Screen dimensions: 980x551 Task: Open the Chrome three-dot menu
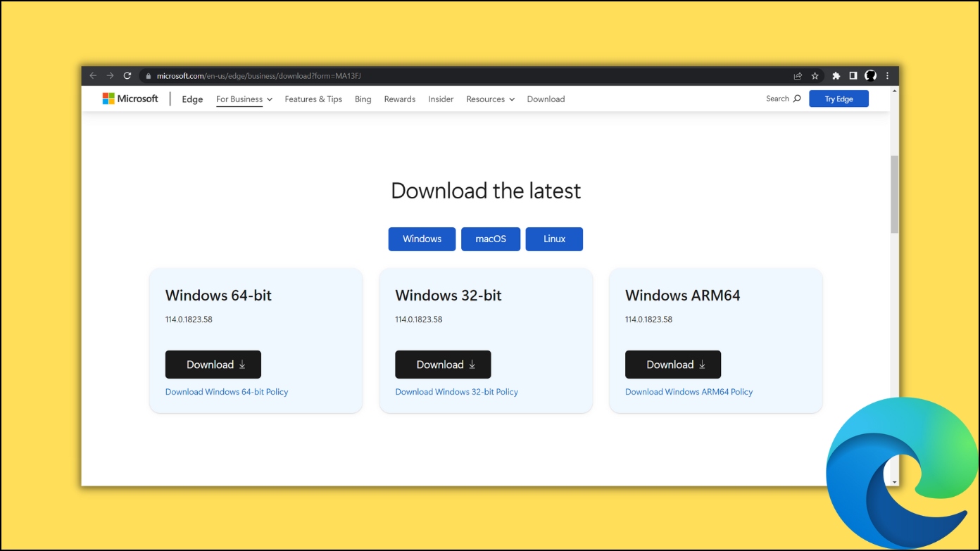[x=888, y=76]
